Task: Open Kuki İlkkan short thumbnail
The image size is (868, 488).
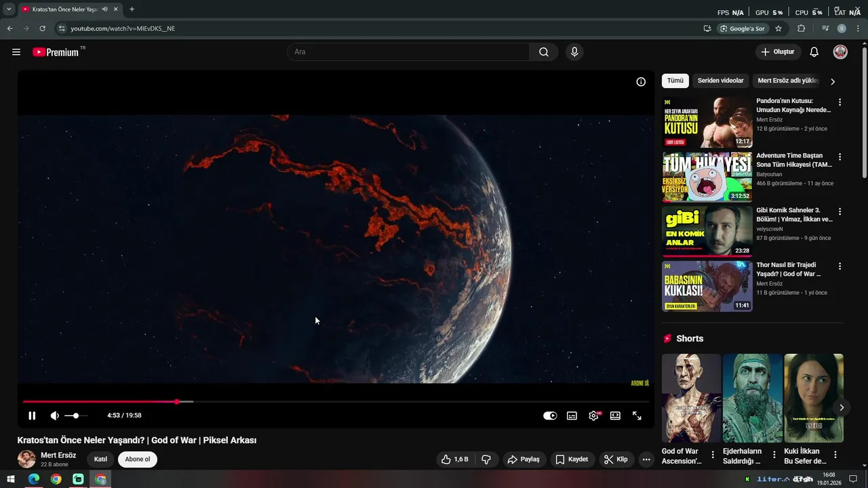Action: coord(814,399)
